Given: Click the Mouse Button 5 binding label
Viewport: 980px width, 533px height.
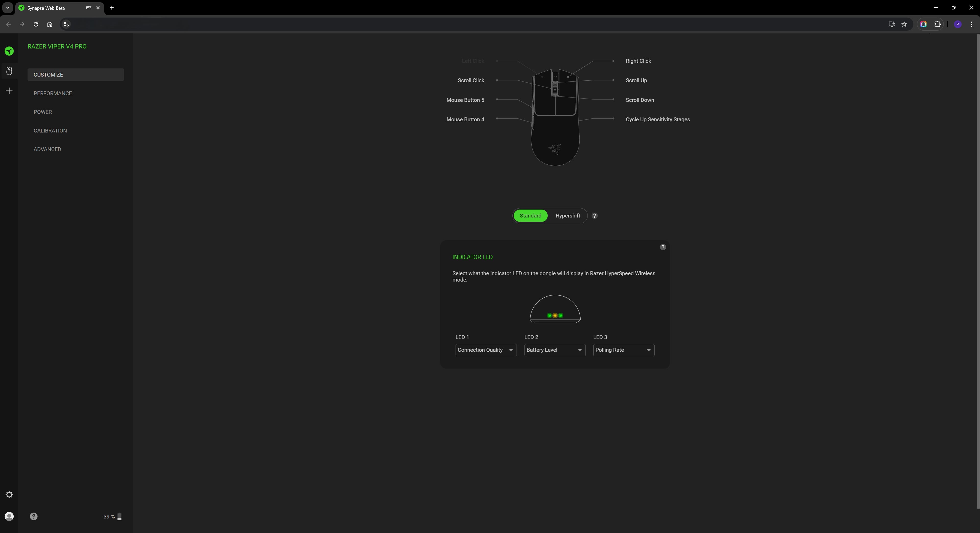Looking at the screenshot, I should tap(465, 100).
